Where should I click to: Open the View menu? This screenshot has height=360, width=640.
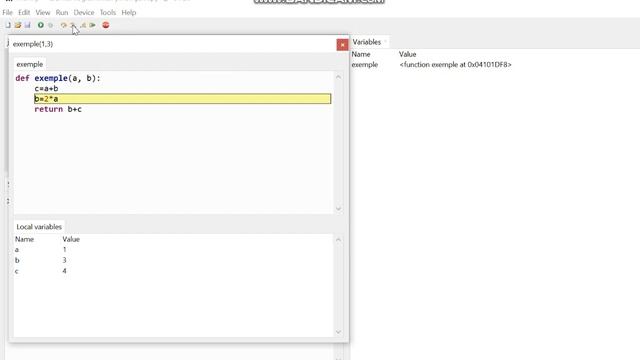pos(43,13)
